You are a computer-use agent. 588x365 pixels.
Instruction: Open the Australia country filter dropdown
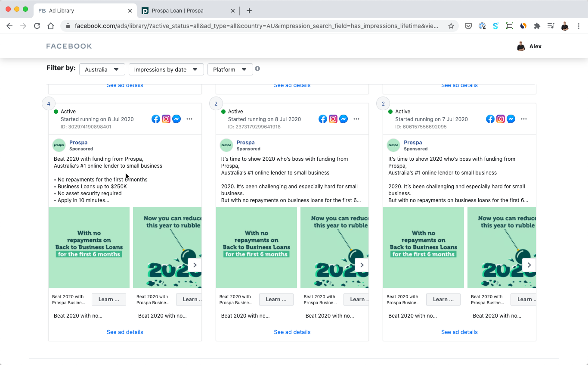(102, 69)
